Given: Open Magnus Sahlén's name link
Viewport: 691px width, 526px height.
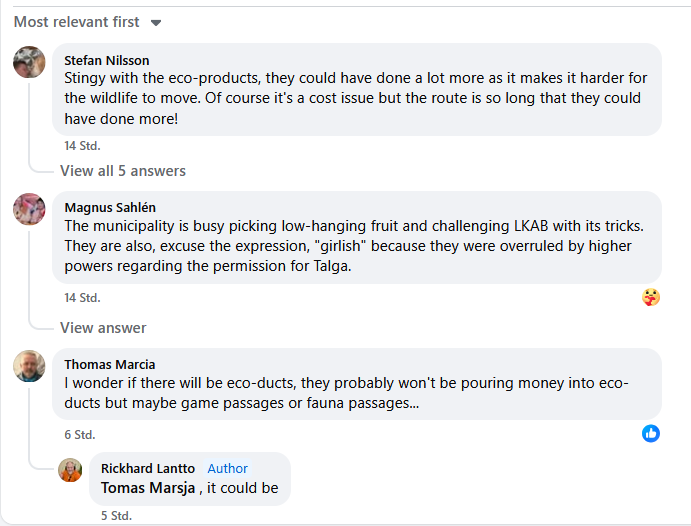Looking at the screenshot, I should pos(110,207).
